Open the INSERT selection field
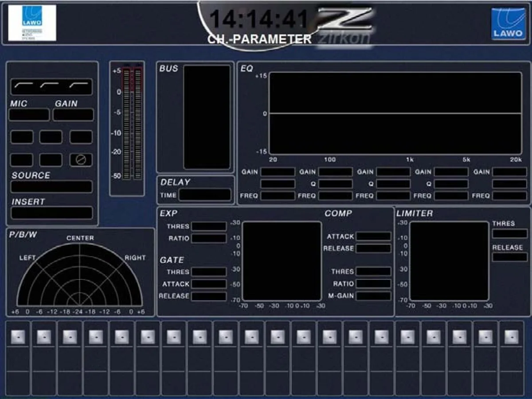The width and height of the screenshot is (532, 399). 51,213
